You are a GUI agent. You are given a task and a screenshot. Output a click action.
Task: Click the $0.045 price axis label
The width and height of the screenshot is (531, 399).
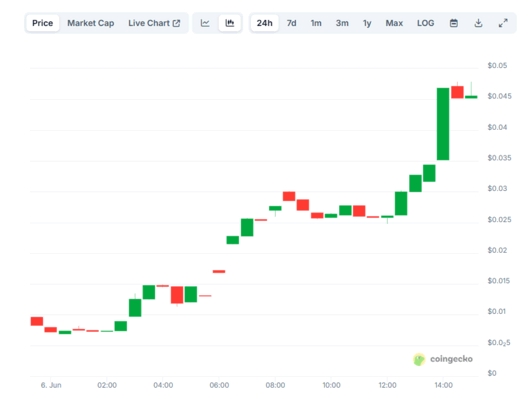point(500,96)
